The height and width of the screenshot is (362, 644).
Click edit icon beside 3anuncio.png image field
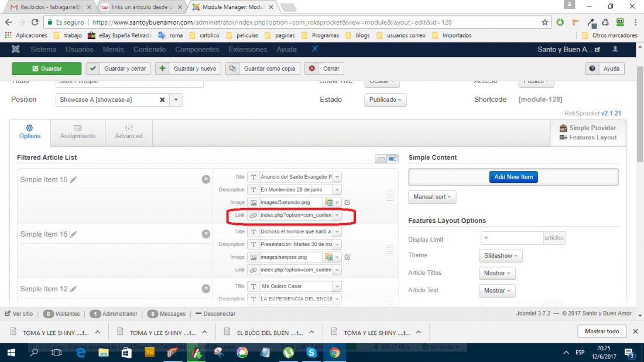pos(347,202)
